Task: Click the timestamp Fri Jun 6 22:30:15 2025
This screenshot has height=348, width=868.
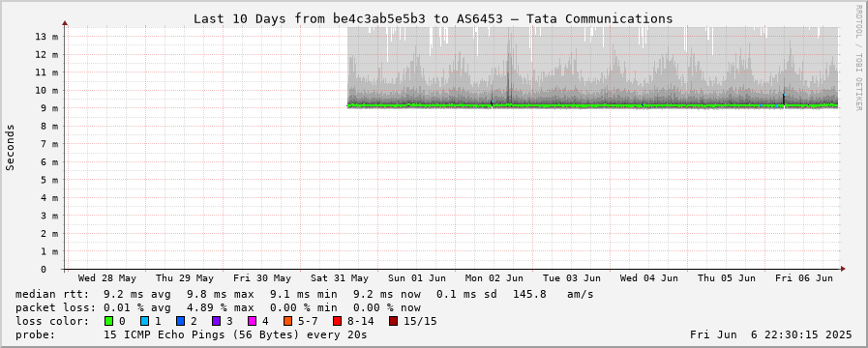Action: point(771,334)
